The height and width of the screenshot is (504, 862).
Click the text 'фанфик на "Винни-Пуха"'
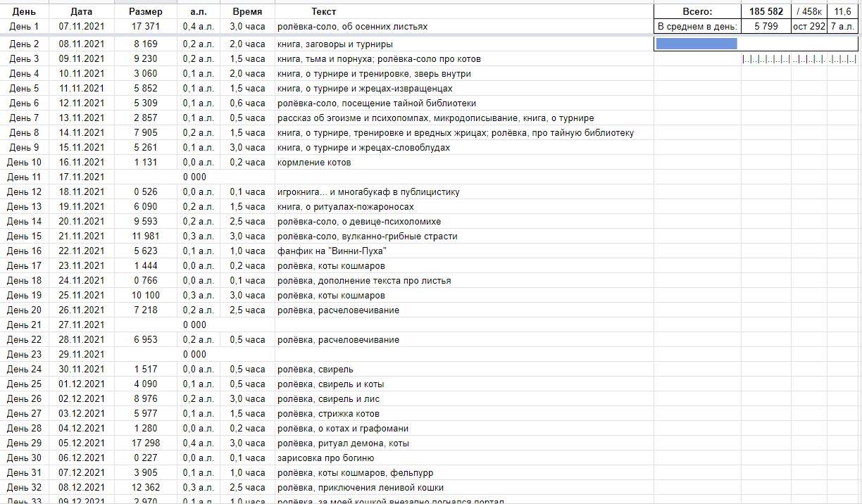332,251
